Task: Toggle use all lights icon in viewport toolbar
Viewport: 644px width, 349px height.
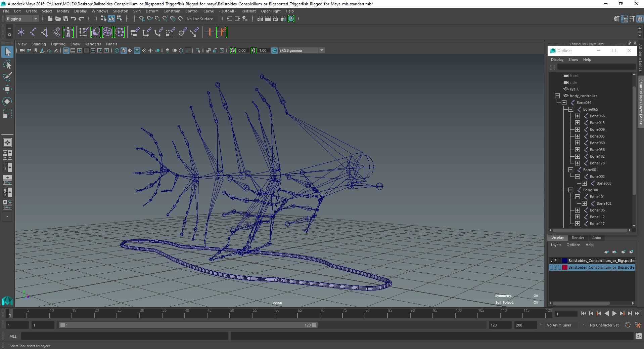Action: point(150,50)
